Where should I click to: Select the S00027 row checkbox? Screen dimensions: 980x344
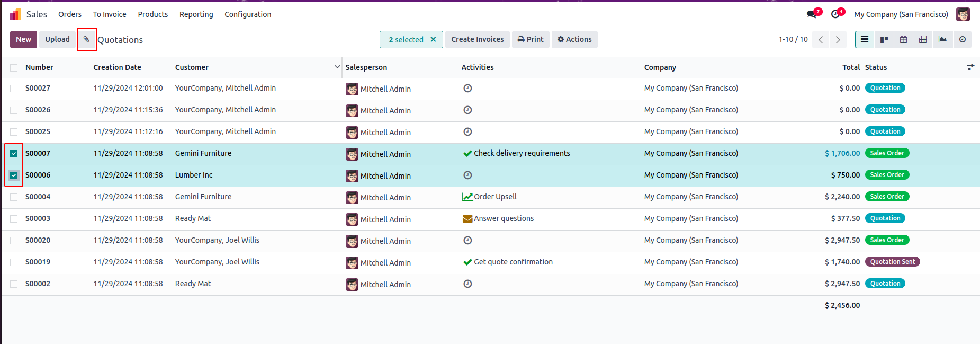pyautogui.click(x=14, y=89)
